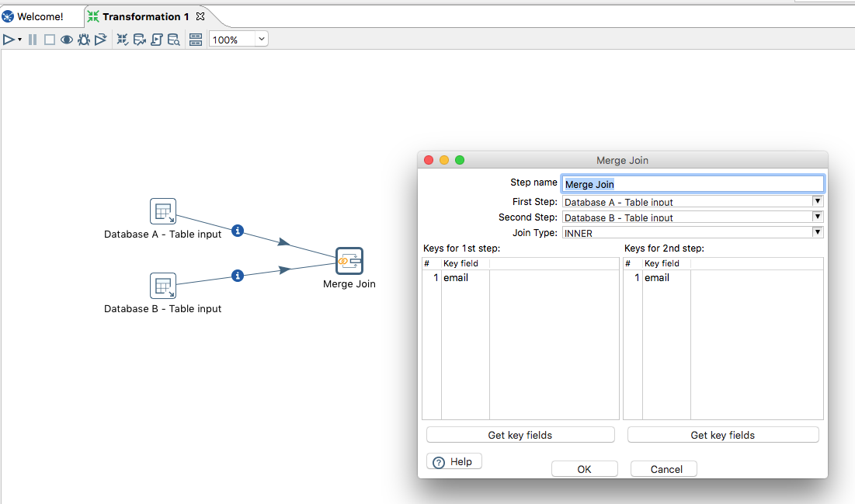Select the Merge Join step icon
This screenshot has width=855, height=504.
click(349, 261)
